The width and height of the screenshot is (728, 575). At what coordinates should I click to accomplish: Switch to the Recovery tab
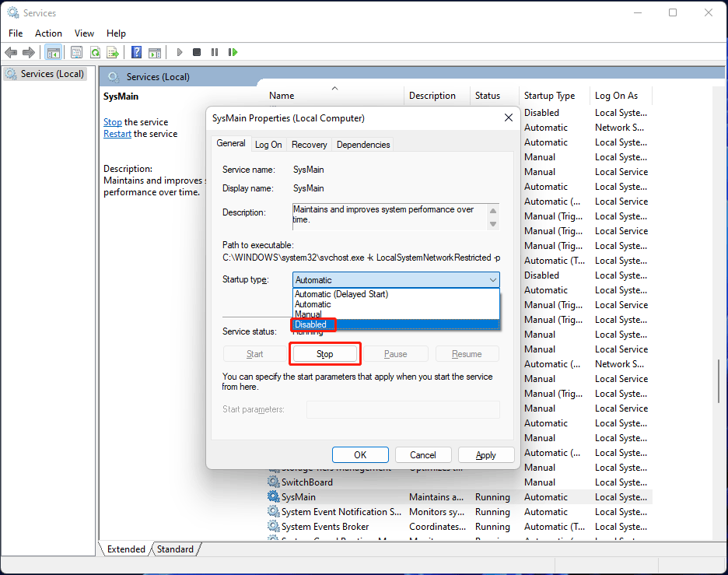point(309,144)
